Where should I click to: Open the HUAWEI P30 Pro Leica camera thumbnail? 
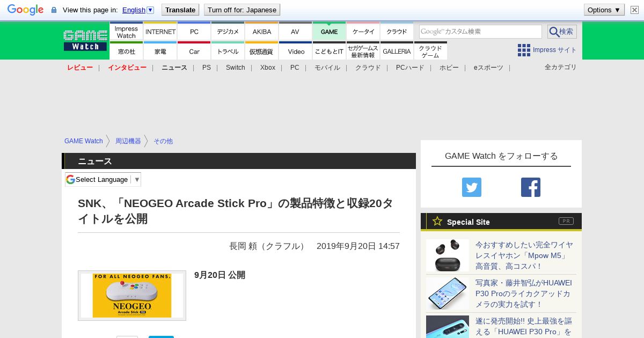[x=448, y=293]
